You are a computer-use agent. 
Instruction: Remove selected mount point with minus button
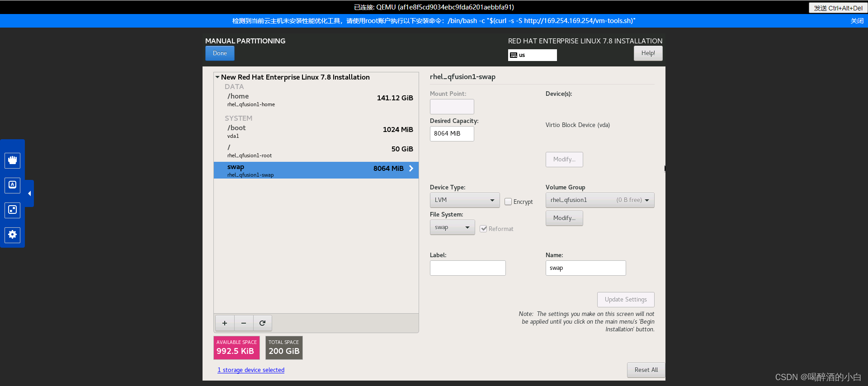pyautogui.click(x=244, y=323)
